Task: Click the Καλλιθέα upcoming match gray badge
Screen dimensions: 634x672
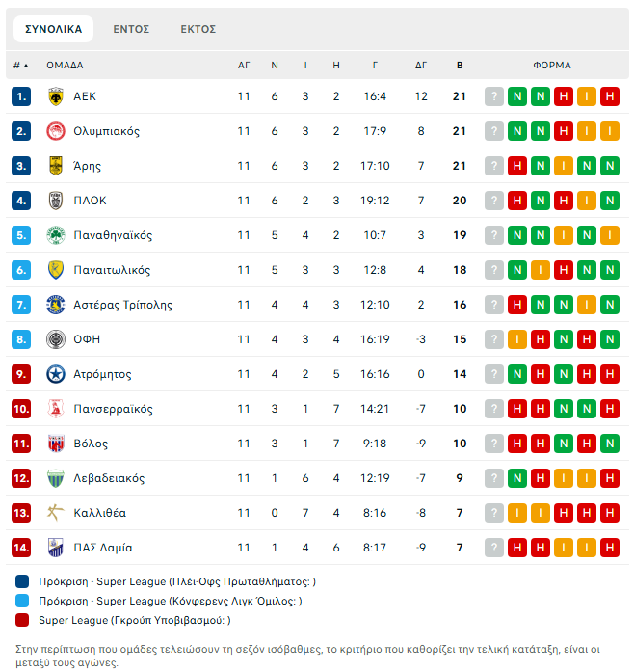Action: [x=494, y=513]
